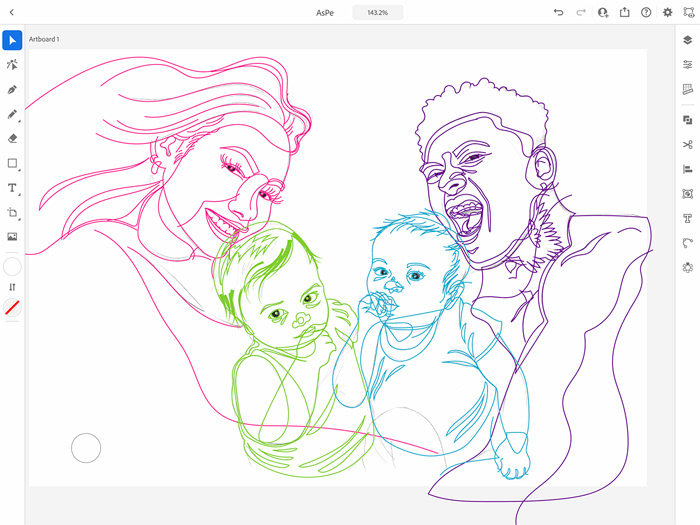Open the 143.2% zoom level field
This screenshot has height=525, width=700.
pyautogui.click(x=378, y=12)
